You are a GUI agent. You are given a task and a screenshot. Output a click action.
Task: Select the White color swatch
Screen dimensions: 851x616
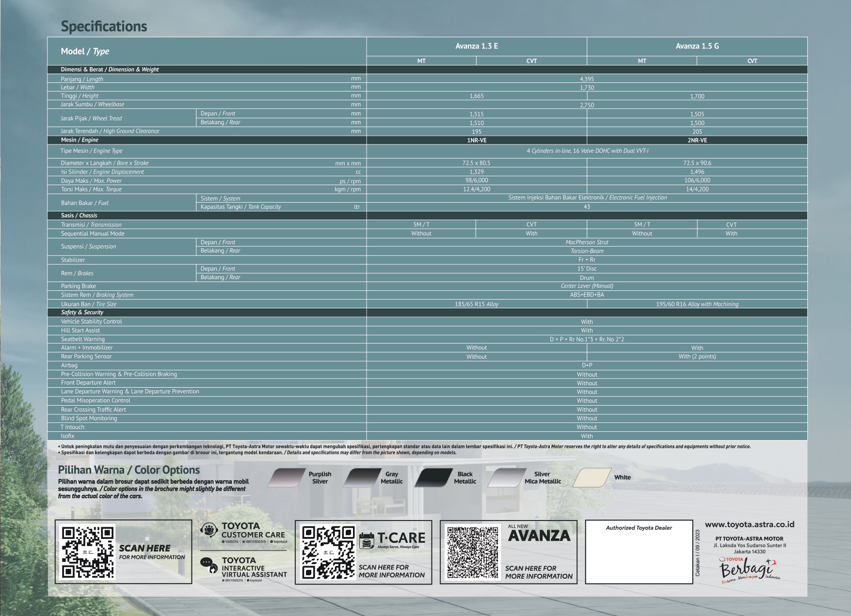pos(592,478)
